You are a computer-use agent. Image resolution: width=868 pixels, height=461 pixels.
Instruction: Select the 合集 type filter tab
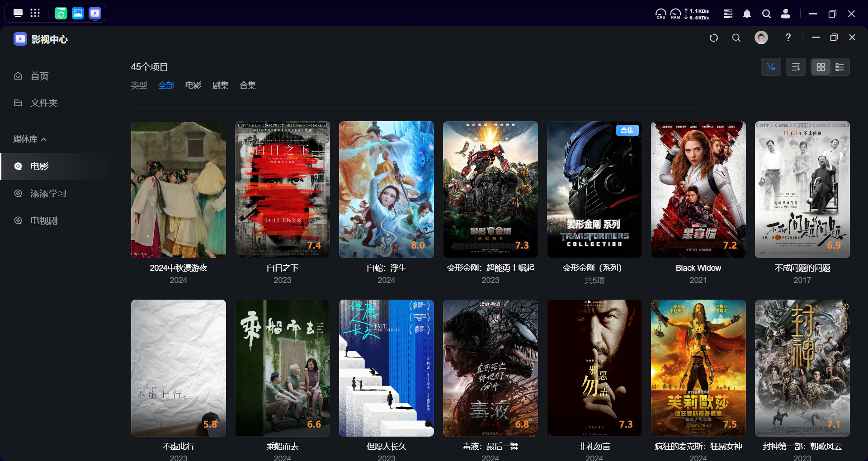(248, 85)
